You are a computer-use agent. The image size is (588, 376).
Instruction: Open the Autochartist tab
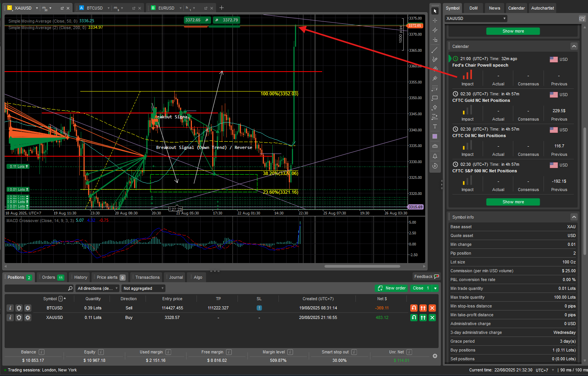pyautogui.click(x=542, y=8)
